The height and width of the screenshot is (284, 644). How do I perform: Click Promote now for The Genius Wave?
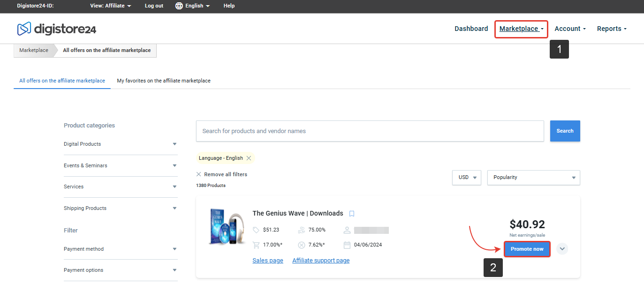point(527,249)
